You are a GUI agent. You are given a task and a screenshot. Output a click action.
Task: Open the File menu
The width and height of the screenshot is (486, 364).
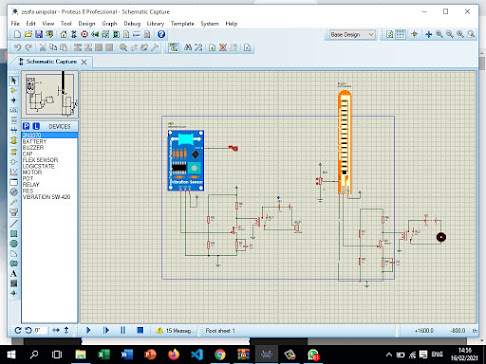click(x=15, y=24)
